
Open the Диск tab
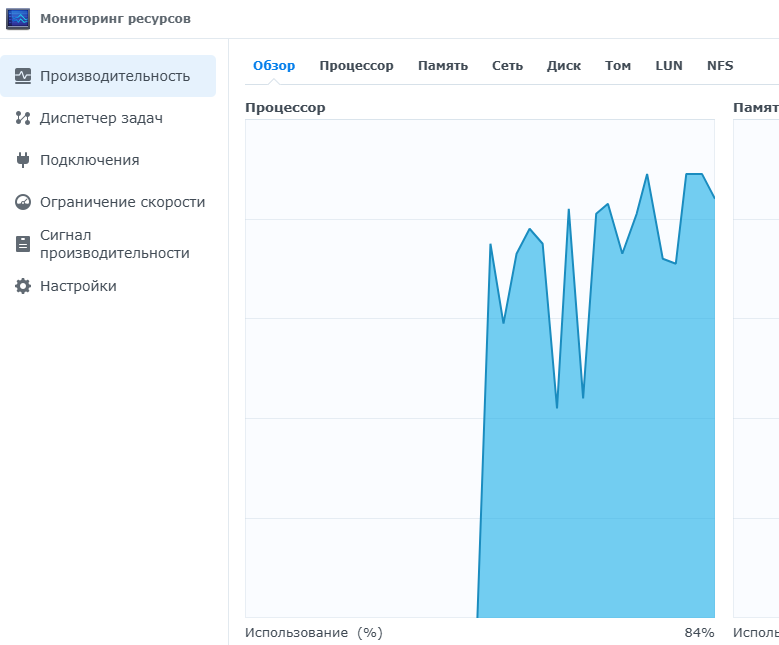coord(564,66)
